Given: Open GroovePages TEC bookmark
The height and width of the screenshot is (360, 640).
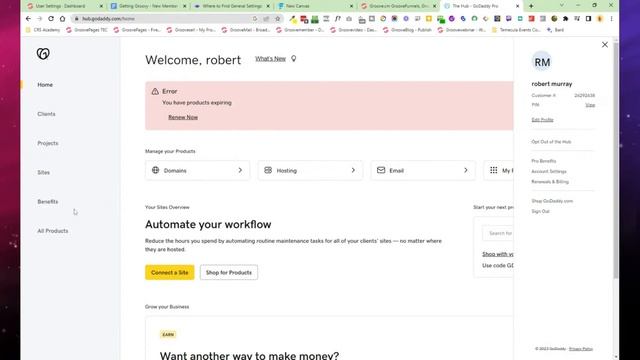Looking at the screenshot, I should click(x=87, y=30).
